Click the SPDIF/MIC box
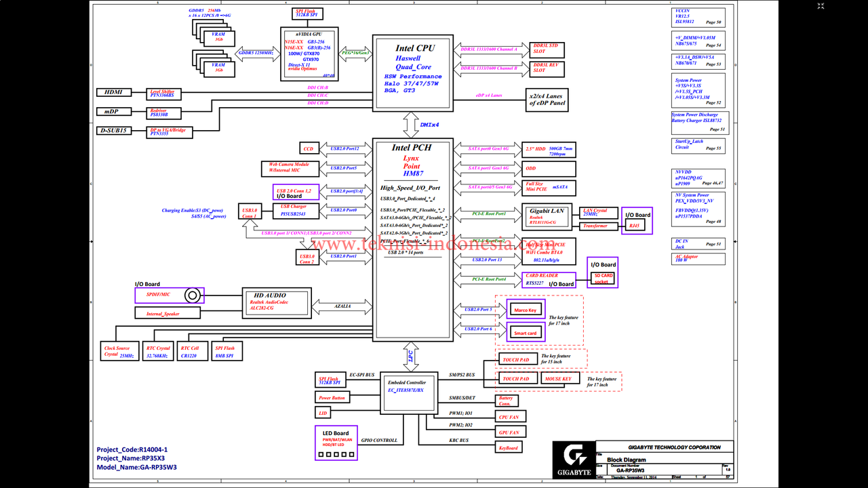Image resolution: width=868 pixels, height=488 pixels. pyautogui.click(x=169, y=295)
